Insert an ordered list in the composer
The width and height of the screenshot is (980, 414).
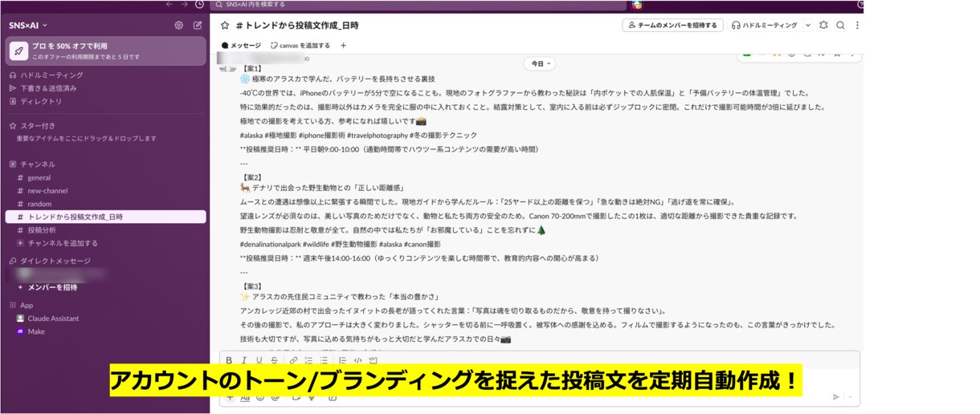(x=309, y=360)
